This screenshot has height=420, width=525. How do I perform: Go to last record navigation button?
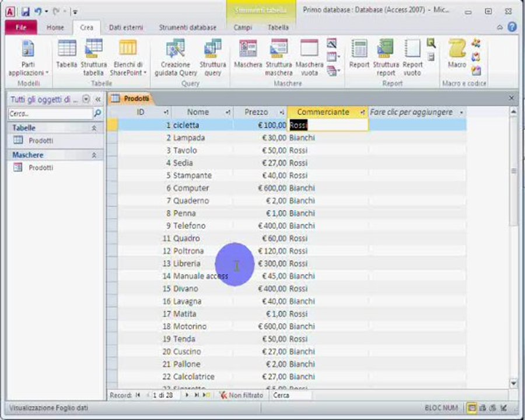click(197, 395)
